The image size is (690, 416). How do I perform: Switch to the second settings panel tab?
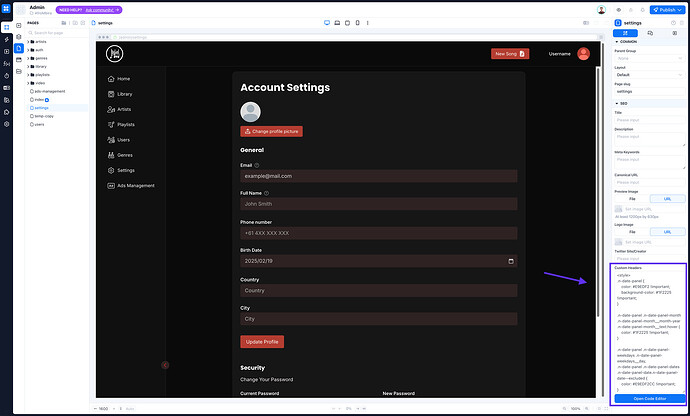[650, 33]
